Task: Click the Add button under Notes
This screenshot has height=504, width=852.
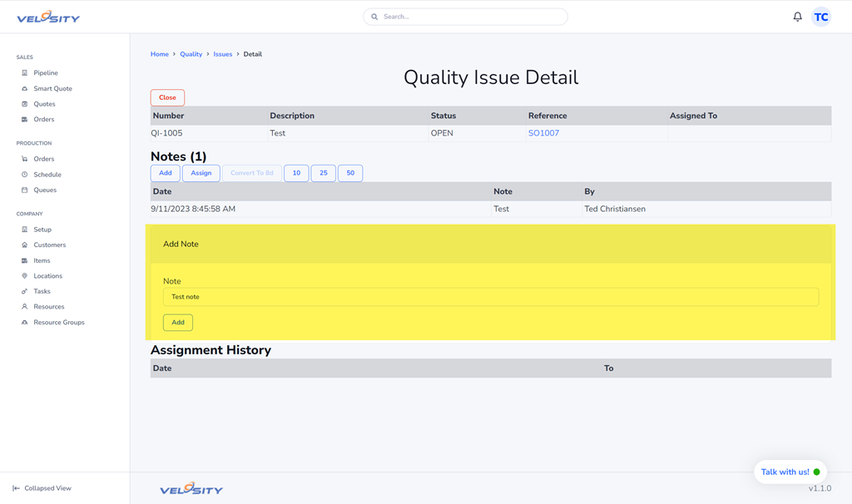Action: click(x=166, y=173)
